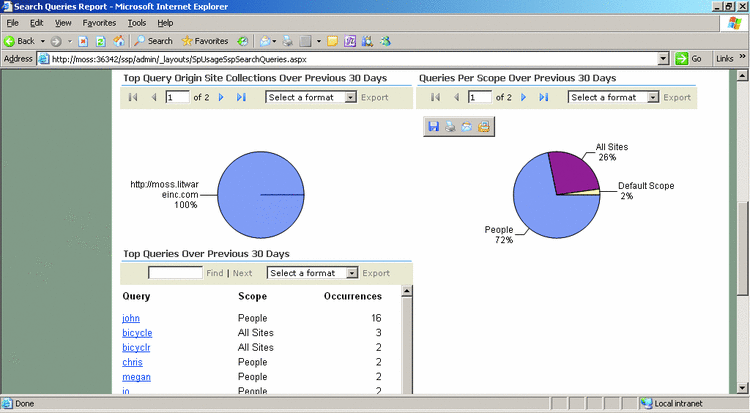Open the 'john' query link

(x=131, y=318)
